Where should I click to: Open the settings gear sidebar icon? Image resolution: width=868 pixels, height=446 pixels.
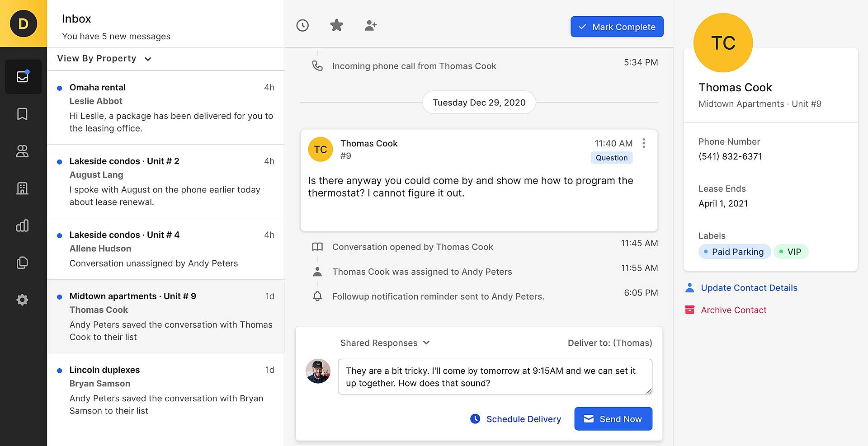pyautogui.click(x=22, y=300)
